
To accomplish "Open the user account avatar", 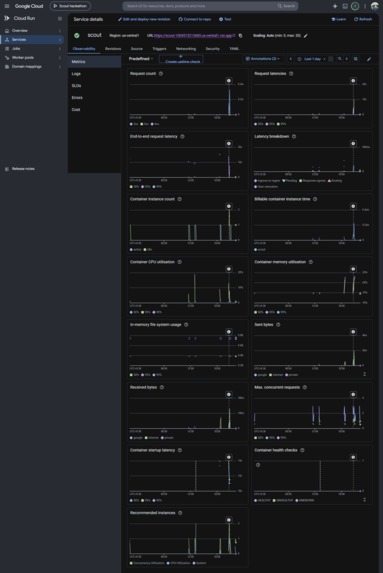I will click(375, 6).
